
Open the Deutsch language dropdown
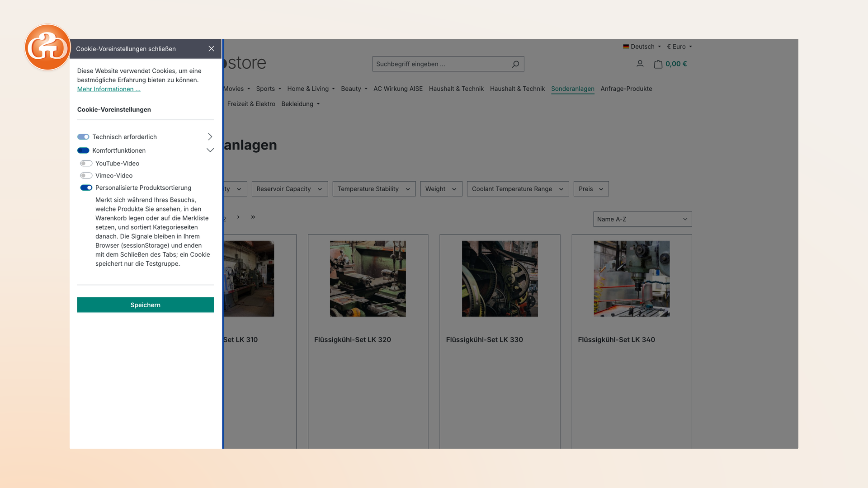click(642, 47)
